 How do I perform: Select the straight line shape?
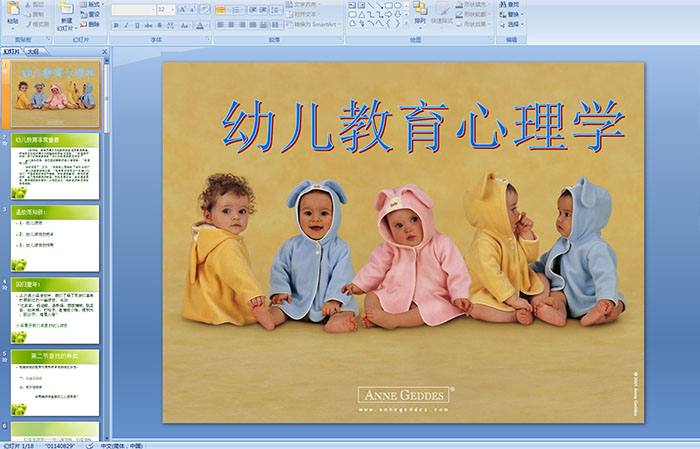click(x=371, y=5)
